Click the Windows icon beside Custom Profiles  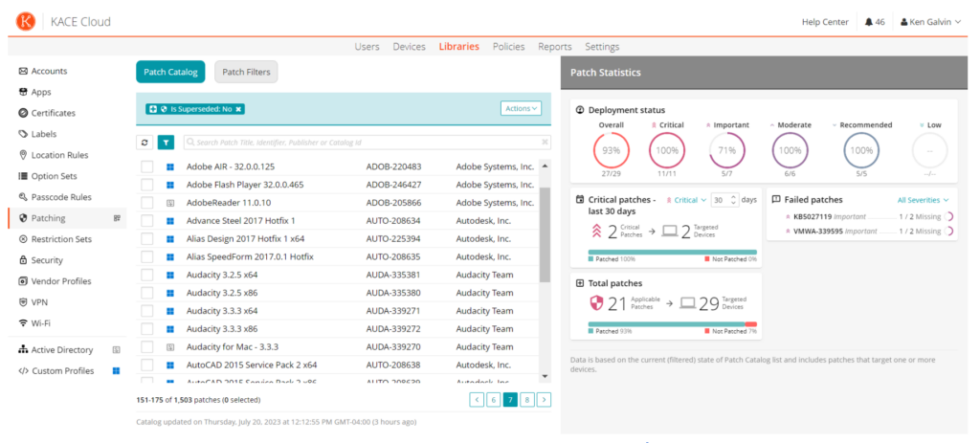(x=116, y=370)
